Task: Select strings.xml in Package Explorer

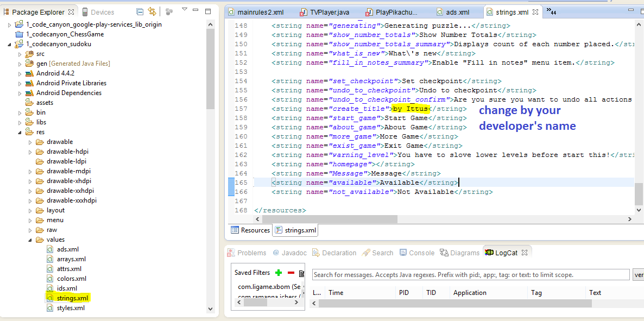Action: coord(72,298)
